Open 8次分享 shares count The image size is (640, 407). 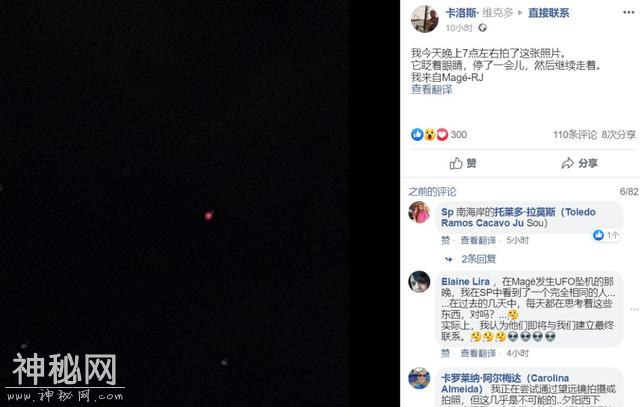tap(618, 135)
